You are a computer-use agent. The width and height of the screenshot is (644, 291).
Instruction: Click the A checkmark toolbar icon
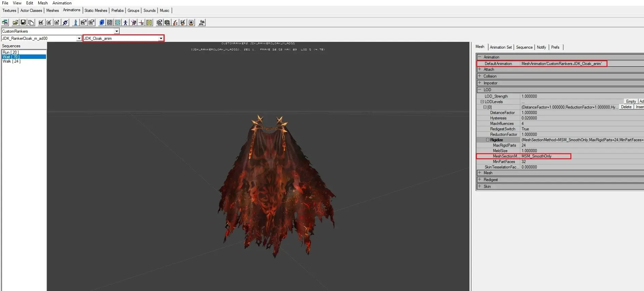click(49, 22)
